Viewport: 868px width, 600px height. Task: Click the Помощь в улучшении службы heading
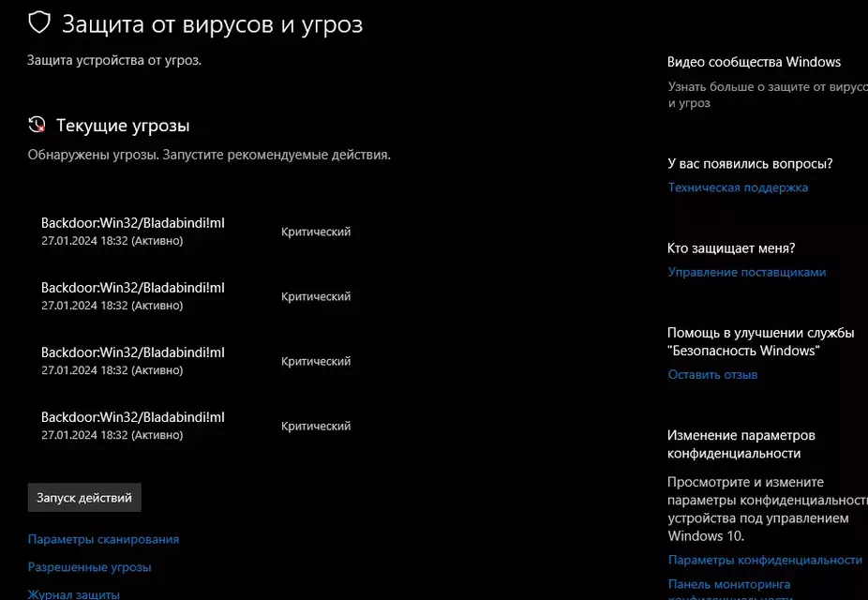(760, 341)
